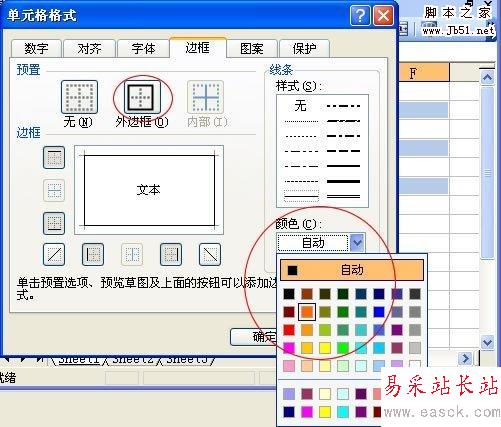Click the border preview box with 文本
Screen dimensions: 501x427
point(149,190)
